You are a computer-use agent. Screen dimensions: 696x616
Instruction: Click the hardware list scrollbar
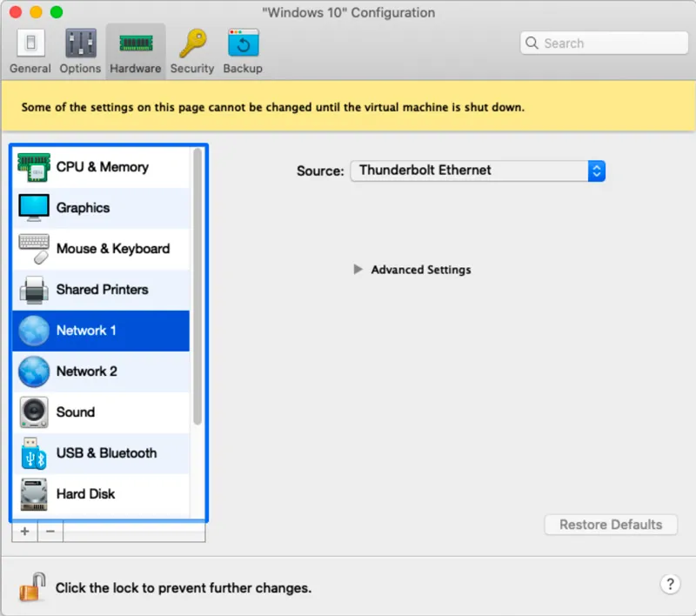tap(197, 286)
